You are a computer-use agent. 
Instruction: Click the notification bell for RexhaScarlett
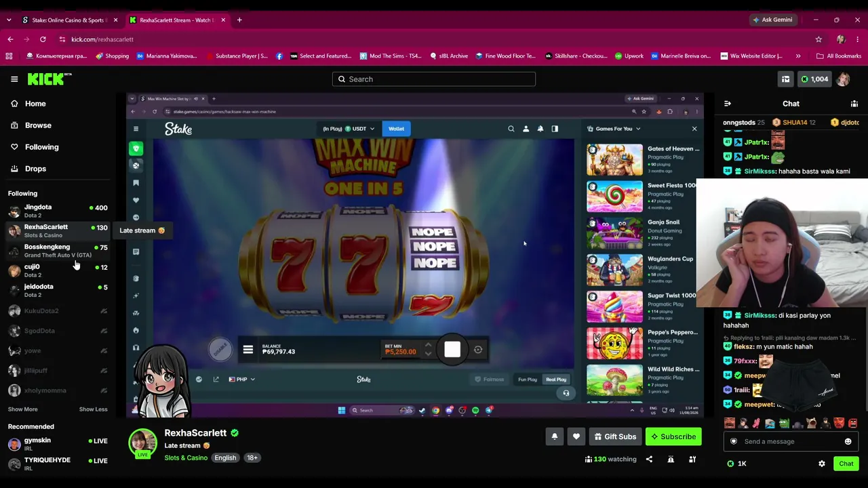[555, 436]
